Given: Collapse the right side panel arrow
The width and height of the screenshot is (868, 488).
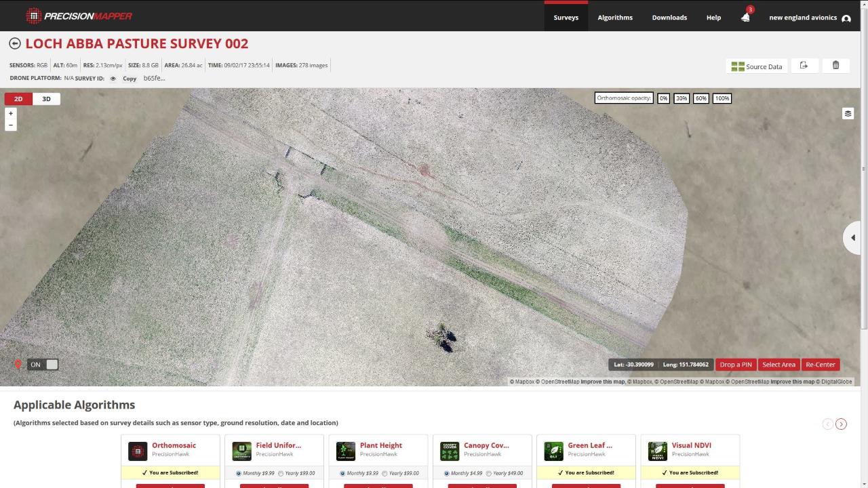Looking at the screenshot, I should pyautogui.click(x=852, y=237).
